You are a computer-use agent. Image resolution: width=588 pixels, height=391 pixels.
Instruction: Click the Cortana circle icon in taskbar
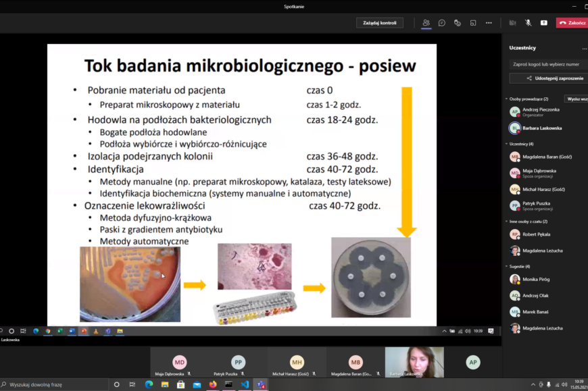pyautogui.click(x=117, y=385)
